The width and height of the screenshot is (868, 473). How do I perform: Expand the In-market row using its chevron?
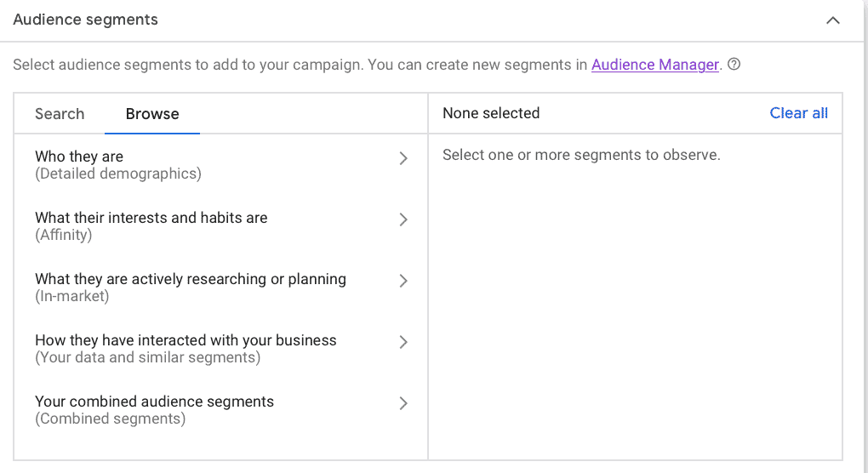(x=403, y=281)
